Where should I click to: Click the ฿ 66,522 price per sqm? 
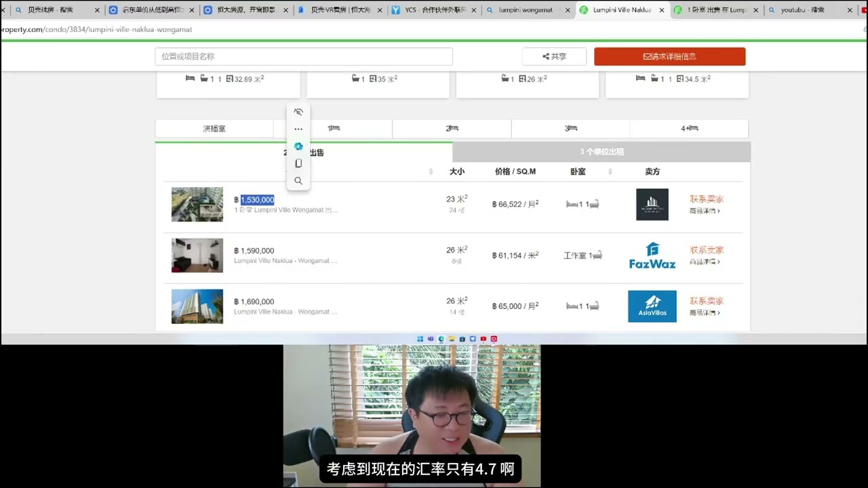click(515, 204)
